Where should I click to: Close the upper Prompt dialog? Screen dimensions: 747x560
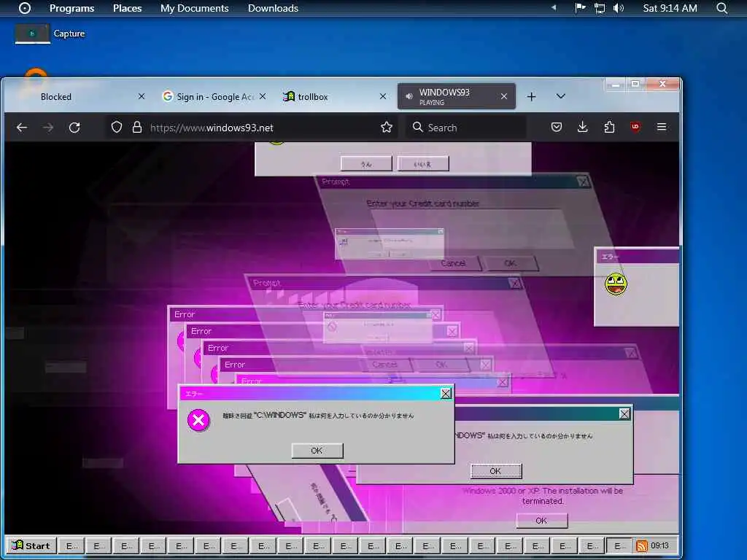(x=583, y=182)
